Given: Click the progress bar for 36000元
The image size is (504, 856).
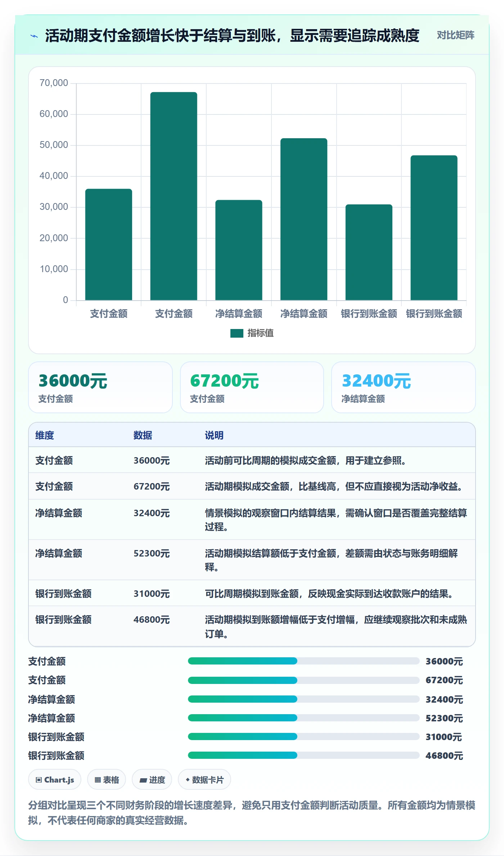Looking at the screenshot, I should [x=304, y=661].
